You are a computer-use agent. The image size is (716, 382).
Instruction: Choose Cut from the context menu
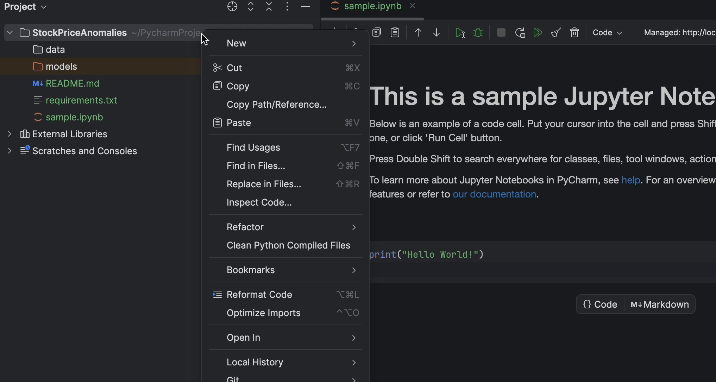(285, 68)
